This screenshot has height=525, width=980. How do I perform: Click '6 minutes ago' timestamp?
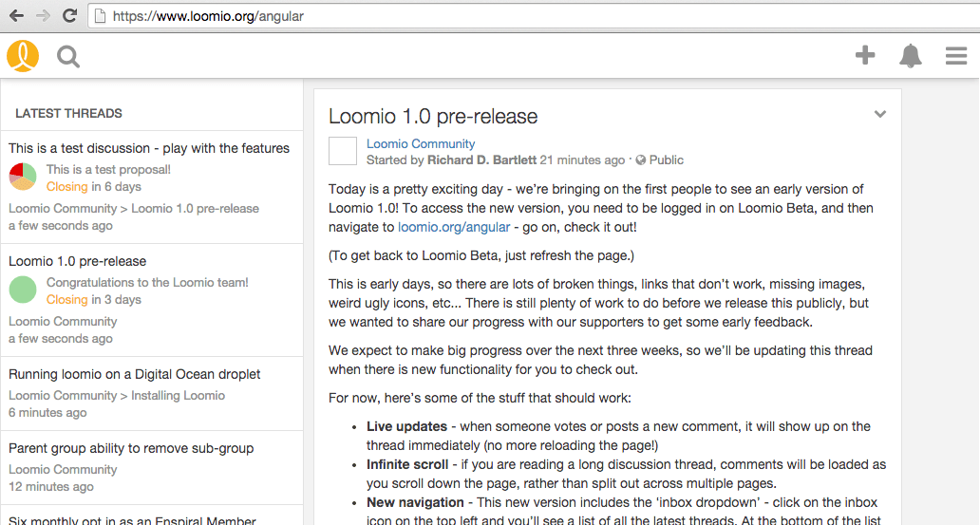pos(47,412)
